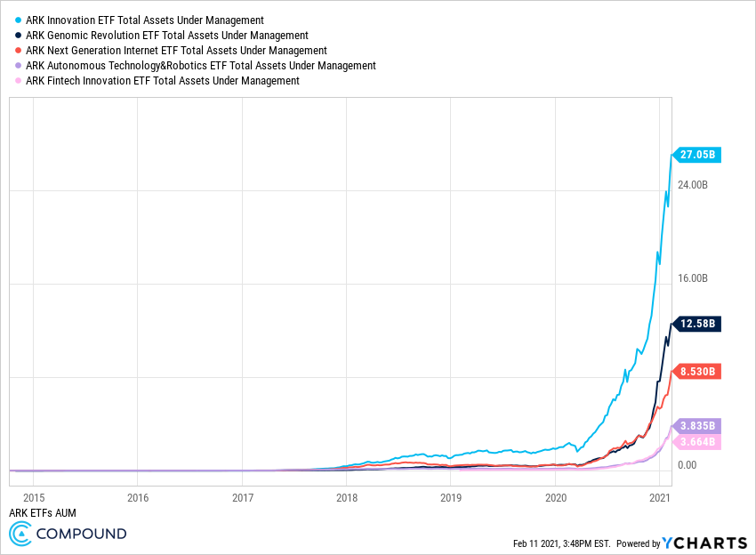Click the 8.530B value flag
This screenshot has width=756, height=555.
(x=698, y=371)
